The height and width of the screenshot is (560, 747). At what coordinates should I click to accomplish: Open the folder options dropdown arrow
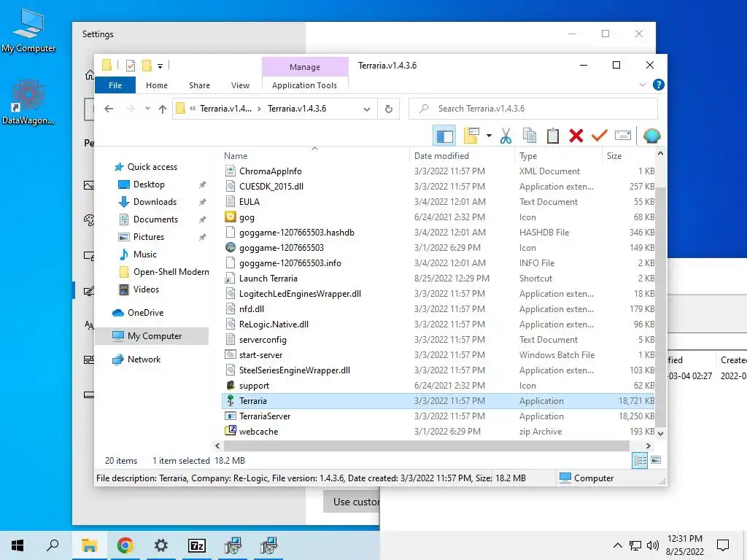tap(489, 136)
